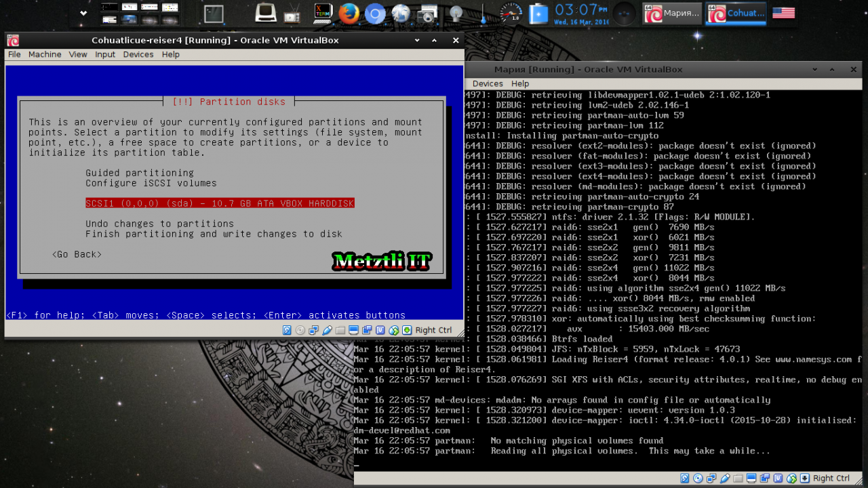The width and height of the screenshot is (868, 488).
Task: Click green keyboard capture arrow in Cohuatlicue status bar
Action: [407, 330]
